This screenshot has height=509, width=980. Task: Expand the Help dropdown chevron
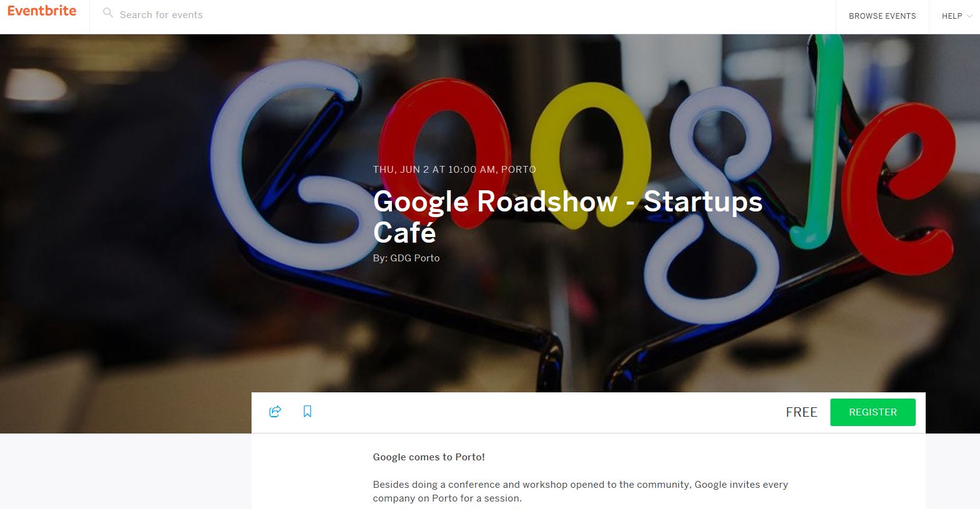[969, 16]
